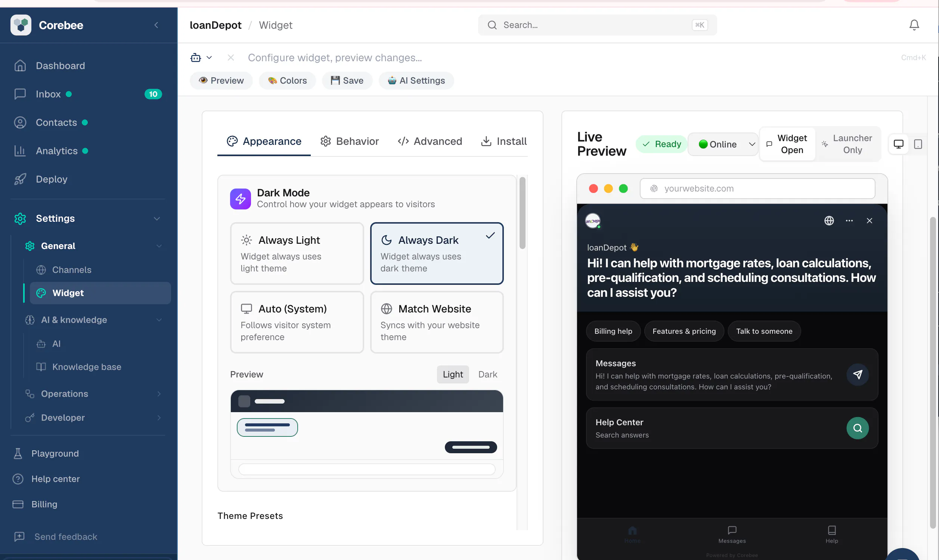939x560 pixels.
Task: Click the search magnifier icon in top bar
Action: (492, 25)
